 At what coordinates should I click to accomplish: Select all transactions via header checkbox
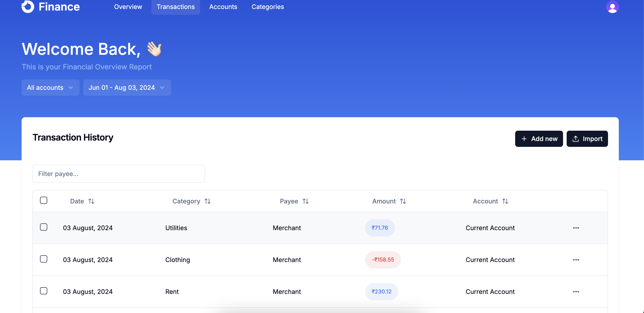point(44,200)
